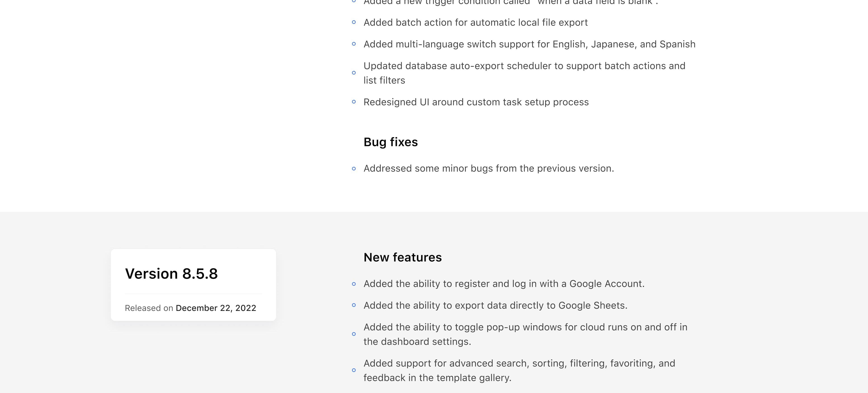Select the Bug fixes heading
The image size is (868, 393).
[391, 142]
